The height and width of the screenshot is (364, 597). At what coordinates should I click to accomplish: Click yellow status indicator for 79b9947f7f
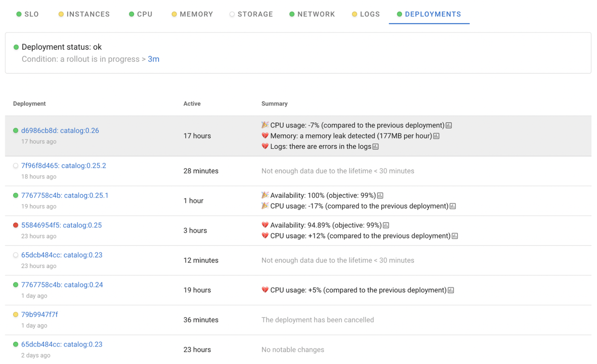pyautogui.click(x=15, y=315)
